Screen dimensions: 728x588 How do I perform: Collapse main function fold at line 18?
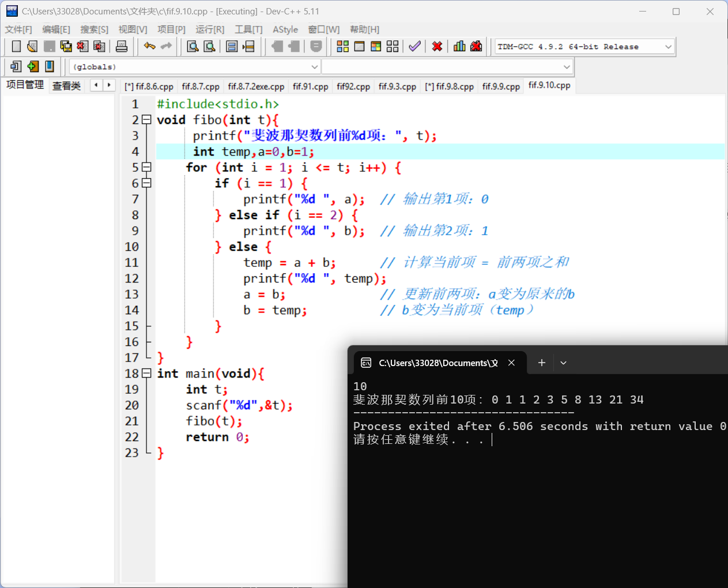pyautogui.click(x=146, y=373)
